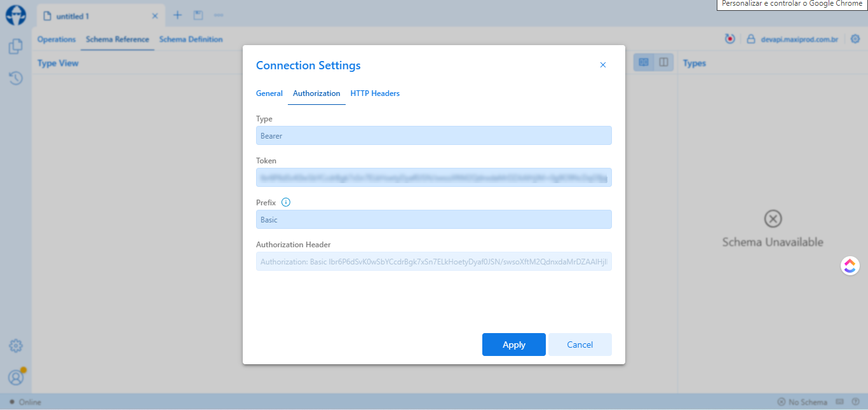
Task: Open the documents sidebar icon
Action: point(16,46)
